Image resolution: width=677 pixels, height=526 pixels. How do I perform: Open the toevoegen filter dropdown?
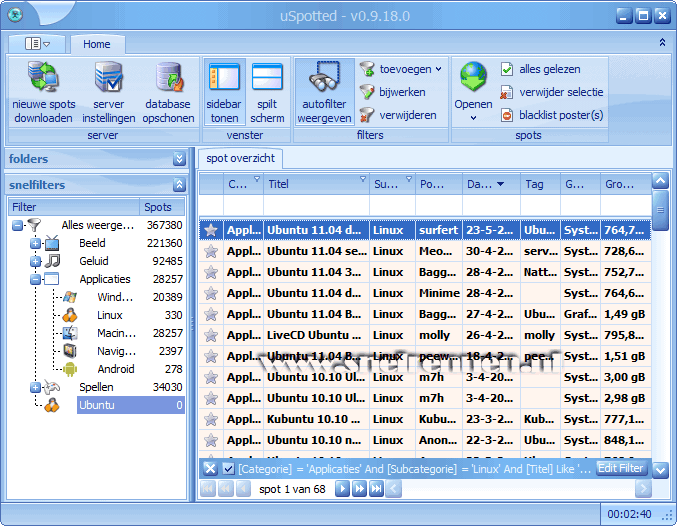[x=400, y=69]
